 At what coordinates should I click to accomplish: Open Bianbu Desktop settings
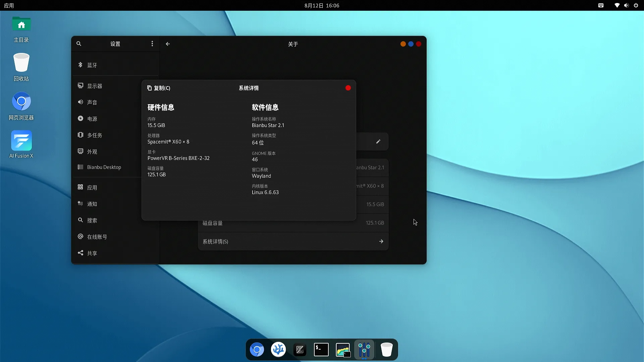[x=104, y=167]
